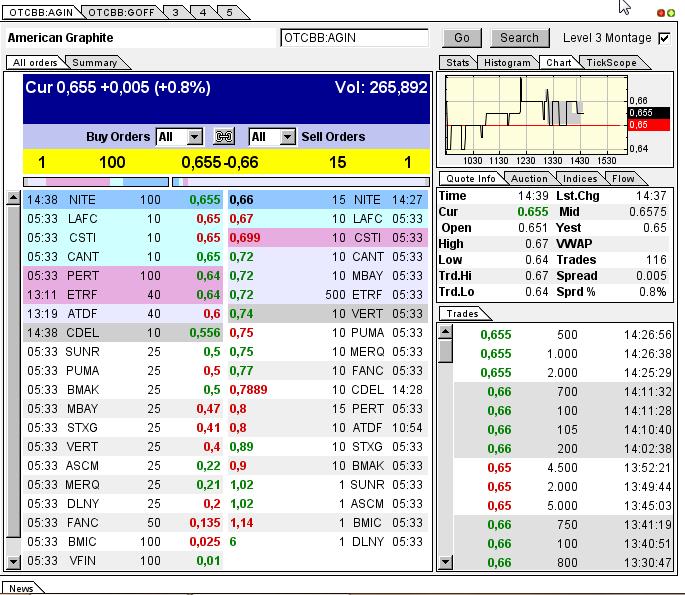Click the green status dot at top right
Image resolution: width=685 pixels, height=595 pixels.
click(670, 13)
